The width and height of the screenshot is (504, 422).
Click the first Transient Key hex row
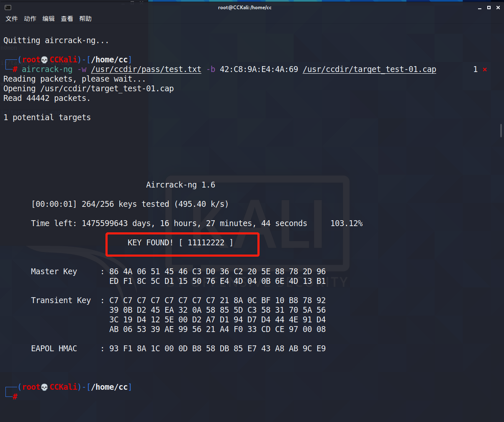click(217, 301)
